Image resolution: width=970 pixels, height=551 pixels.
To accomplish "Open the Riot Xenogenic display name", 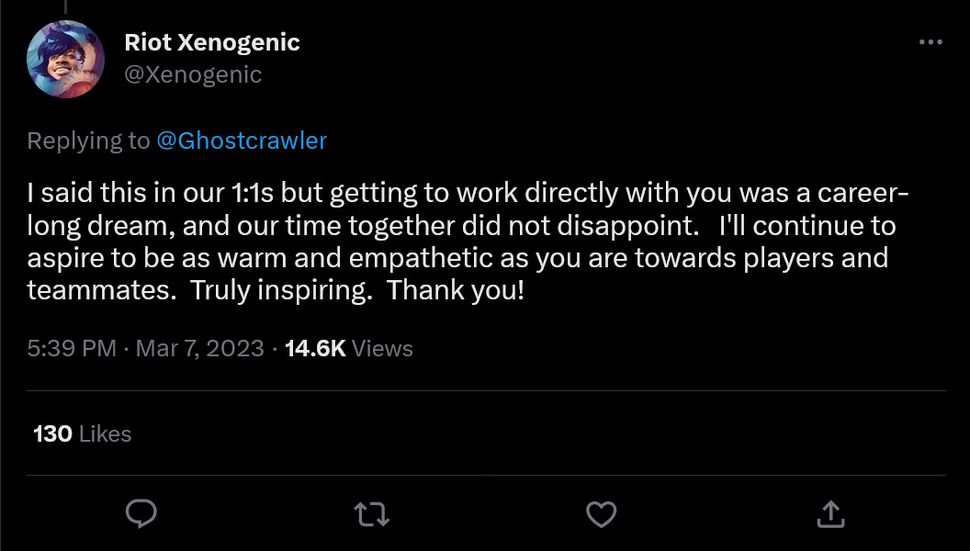I will [x=212, y=43].
